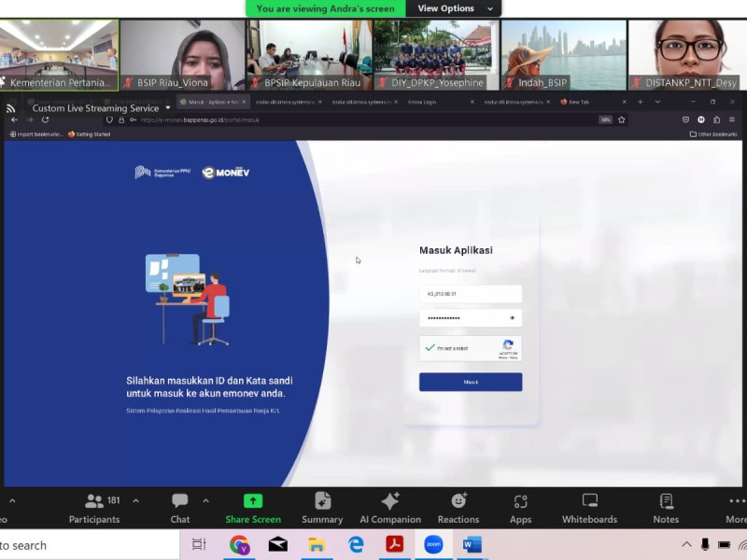747x560 pixels.
Task: Open the meeting Summary tool
Action: click(322, 508)
